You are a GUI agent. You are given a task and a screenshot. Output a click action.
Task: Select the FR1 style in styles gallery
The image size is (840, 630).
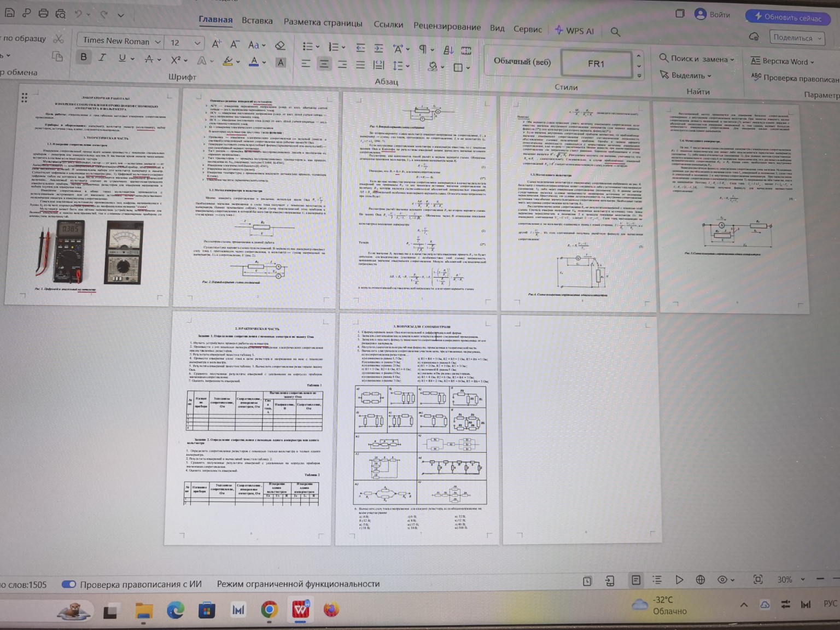click(596, 63)
